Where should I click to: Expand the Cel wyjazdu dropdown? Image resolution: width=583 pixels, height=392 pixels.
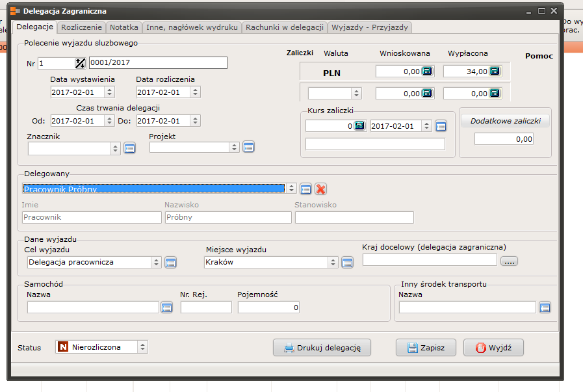coord(156,262)
